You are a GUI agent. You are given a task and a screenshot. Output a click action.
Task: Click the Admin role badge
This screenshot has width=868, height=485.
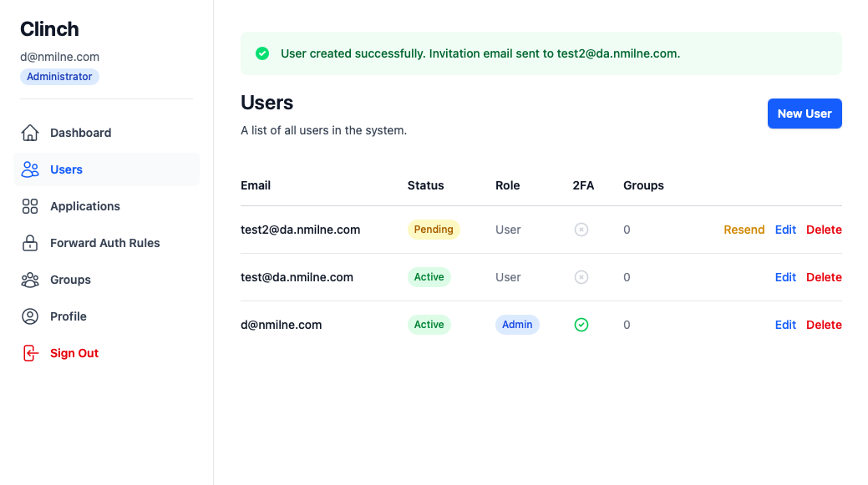(x=517, y=325)
